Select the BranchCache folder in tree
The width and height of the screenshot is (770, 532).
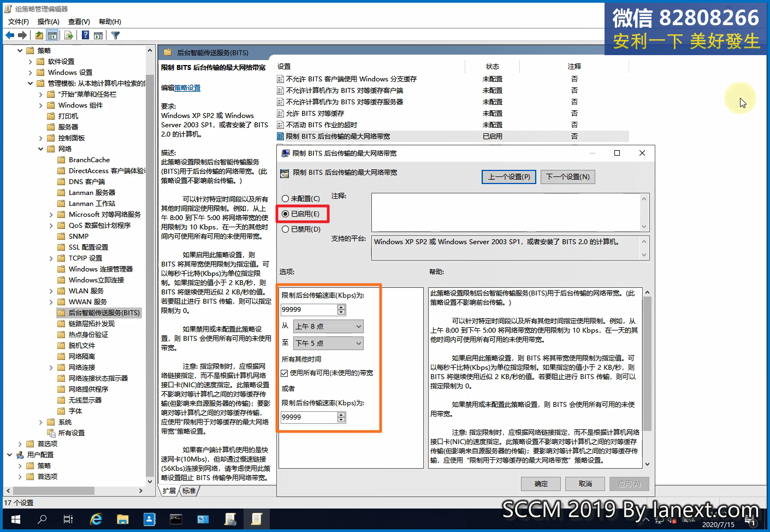(89, 159)
